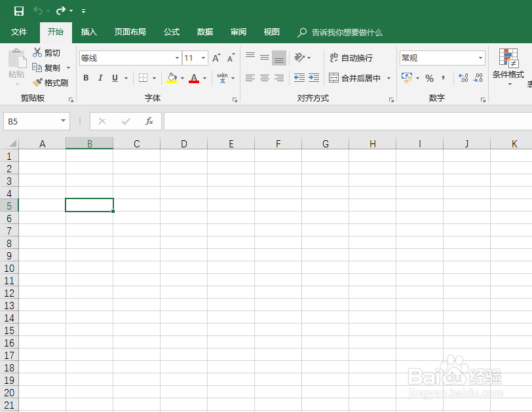Viewport: 532px width, 412px height.
Task: Expand the 复制 dropdown arrow
Action: coord(68,68)
